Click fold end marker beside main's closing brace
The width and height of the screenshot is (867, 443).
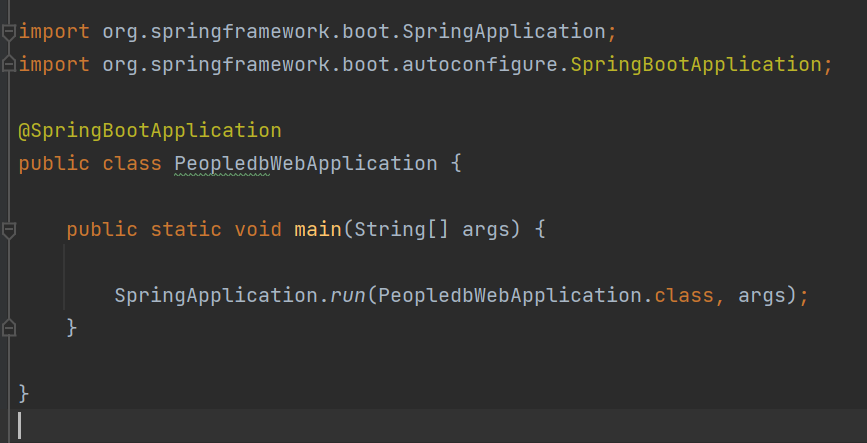point(8,328)
